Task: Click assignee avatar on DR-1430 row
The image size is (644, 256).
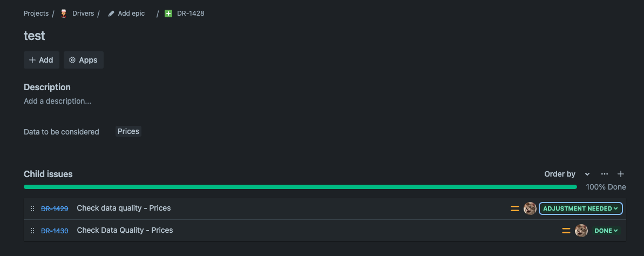Action: point(581,231)
